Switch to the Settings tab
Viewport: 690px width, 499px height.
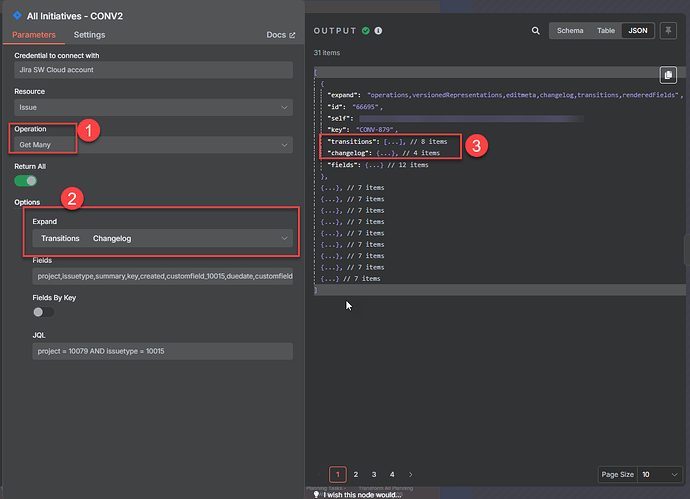point(89,35)
